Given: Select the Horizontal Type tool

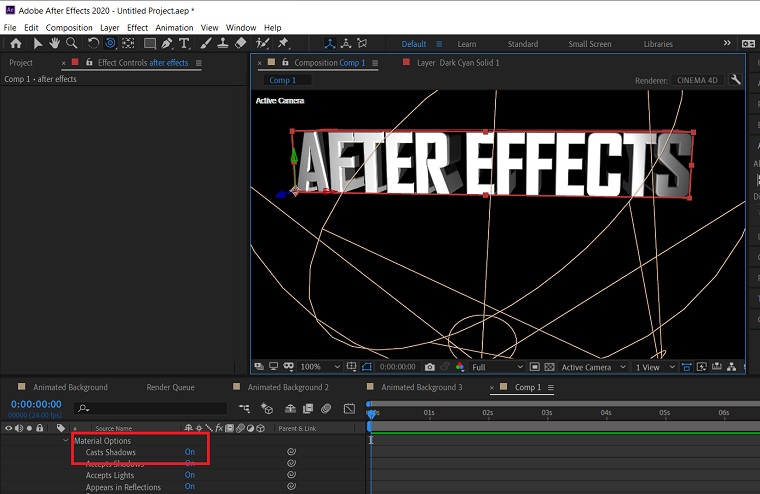Looking at the screenshot, I should [186, 44].
